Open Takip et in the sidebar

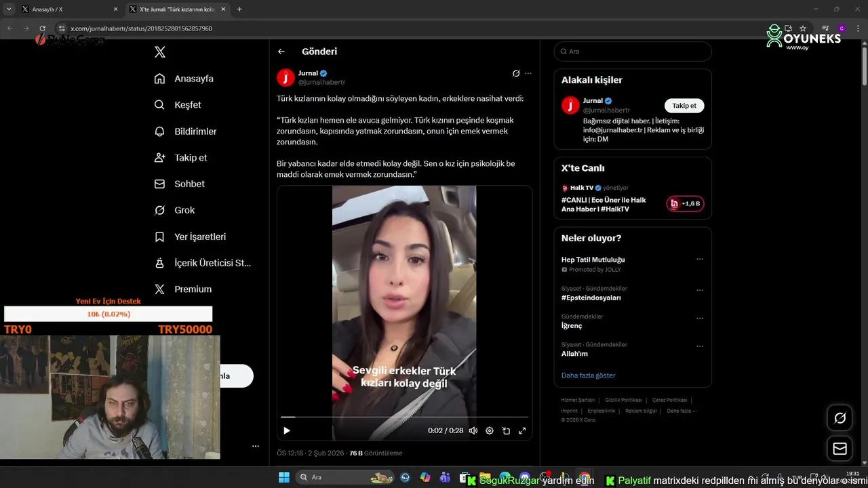180,157
